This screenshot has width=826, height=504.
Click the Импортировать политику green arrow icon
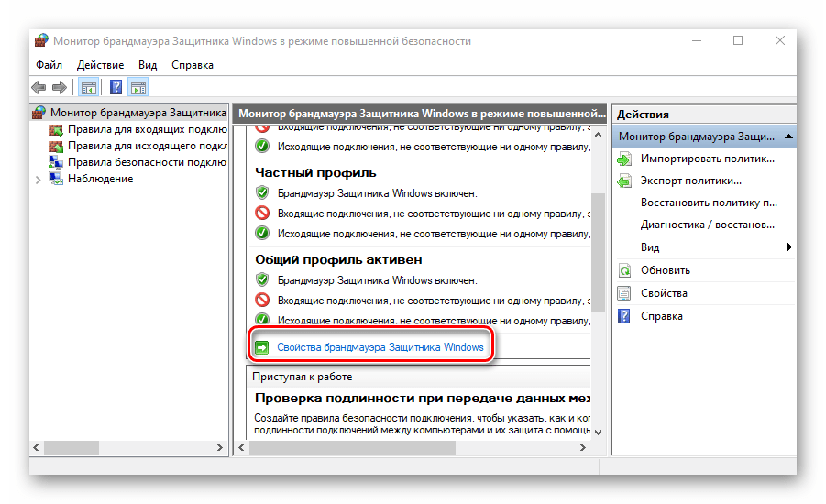624,159
